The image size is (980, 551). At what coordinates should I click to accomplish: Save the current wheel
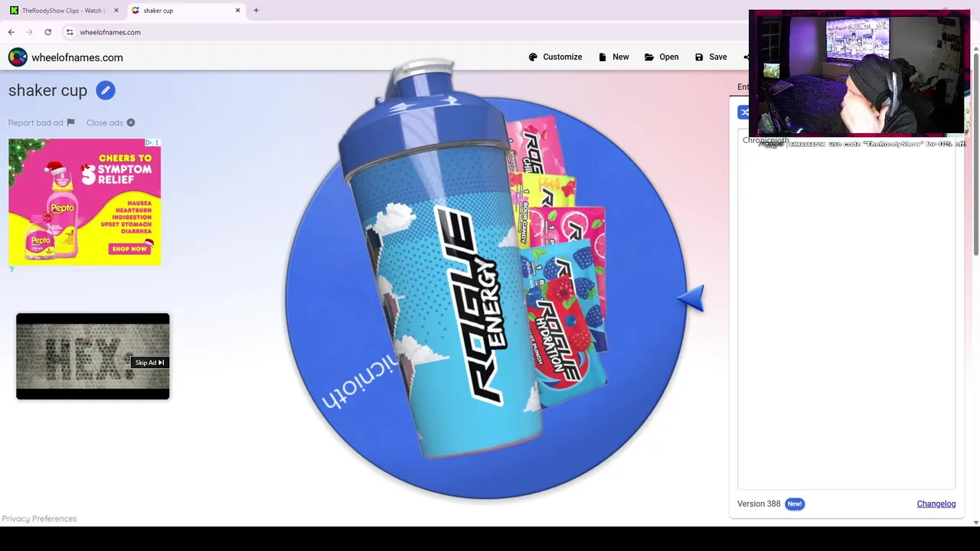coord(711,57)
